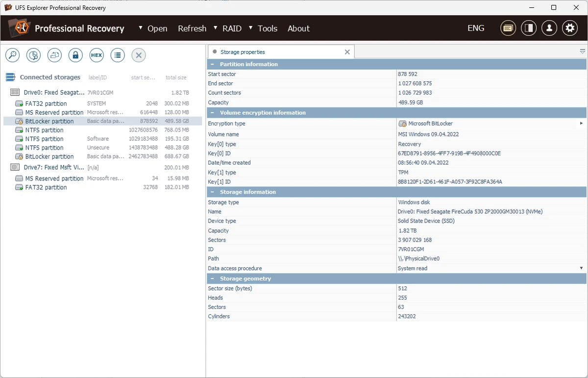Click the BitLocker partition 2462783488 lock icon

point(19,156)
